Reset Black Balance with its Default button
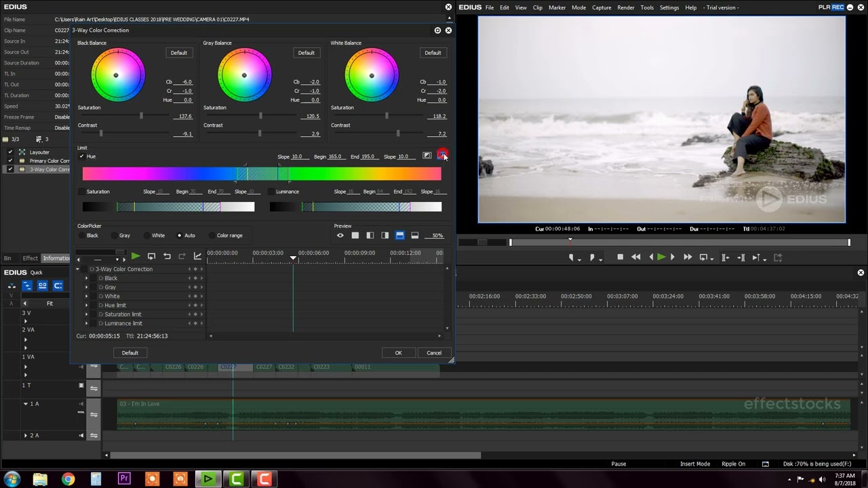This screenshot has height=488, width=868. pyautogui.click(x=179, y=53)
